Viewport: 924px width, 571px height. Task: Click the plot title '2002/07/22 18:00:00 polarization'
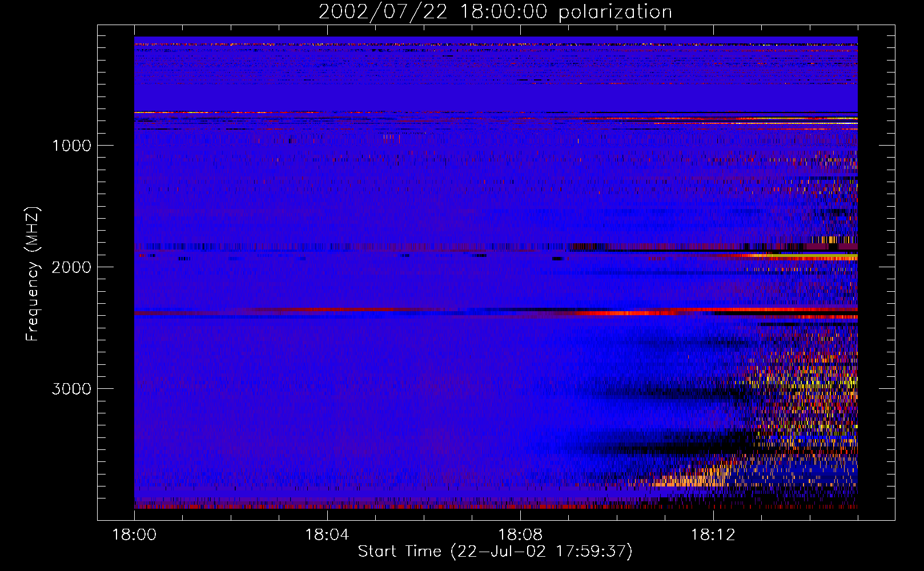click(495, 12)
